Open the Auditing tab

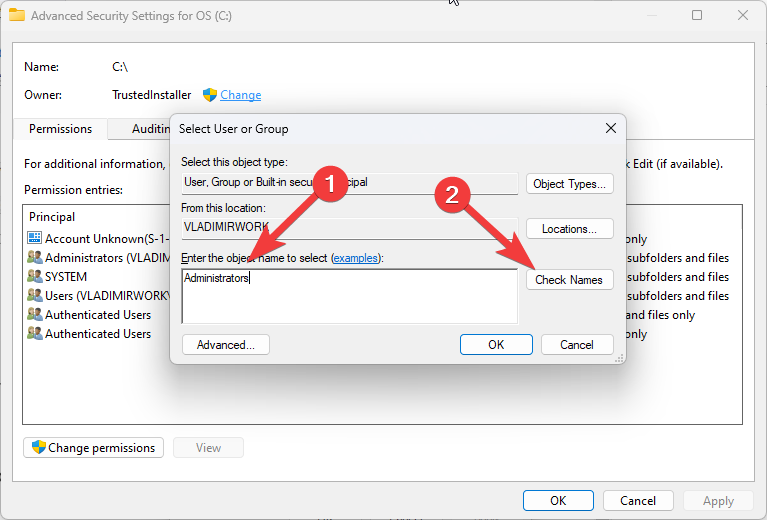click(x=150, y=129)
